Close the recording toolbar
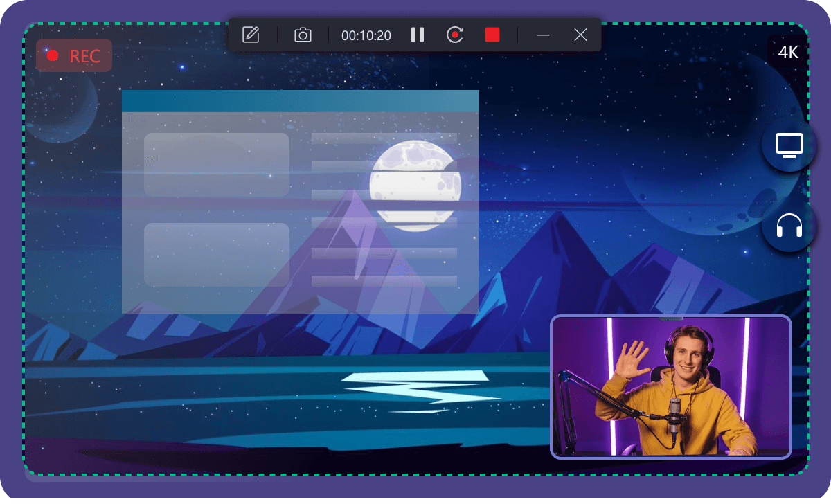Viewport: 831px width, 504px height. pyautogui.click(x=581, y=35)
